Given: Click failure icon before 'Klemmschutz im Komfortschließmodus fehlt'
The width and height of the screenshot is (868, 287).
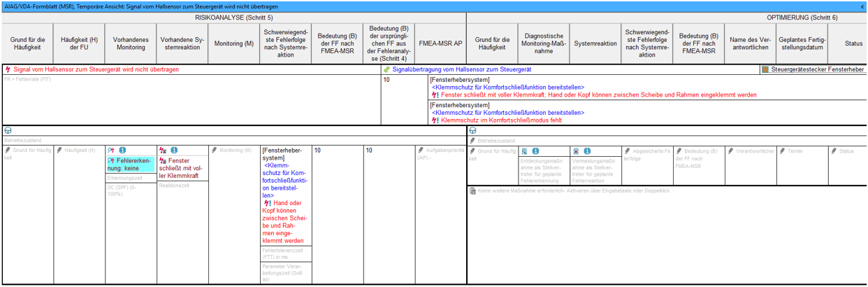Looking at the screenshot, I should tap(436, 120).
